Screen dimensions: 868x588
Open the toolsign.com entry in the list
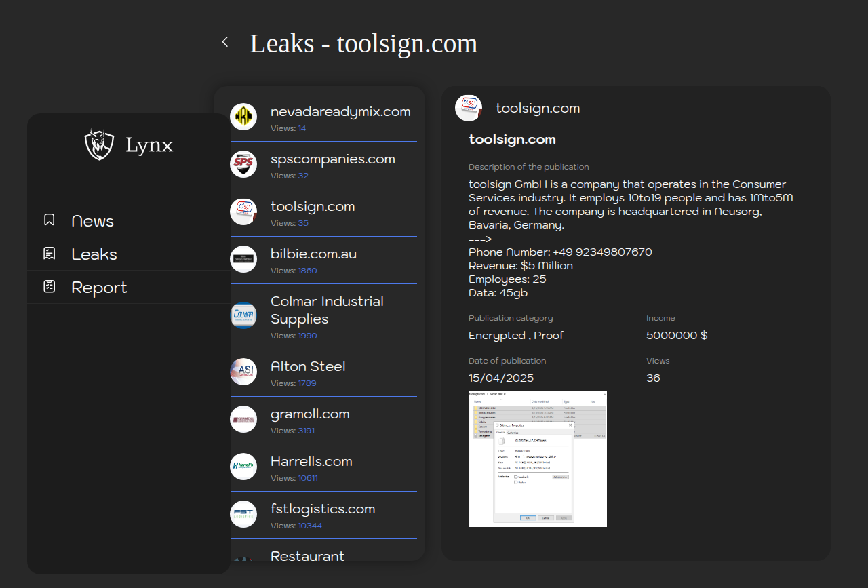click(x=313, y=207)
